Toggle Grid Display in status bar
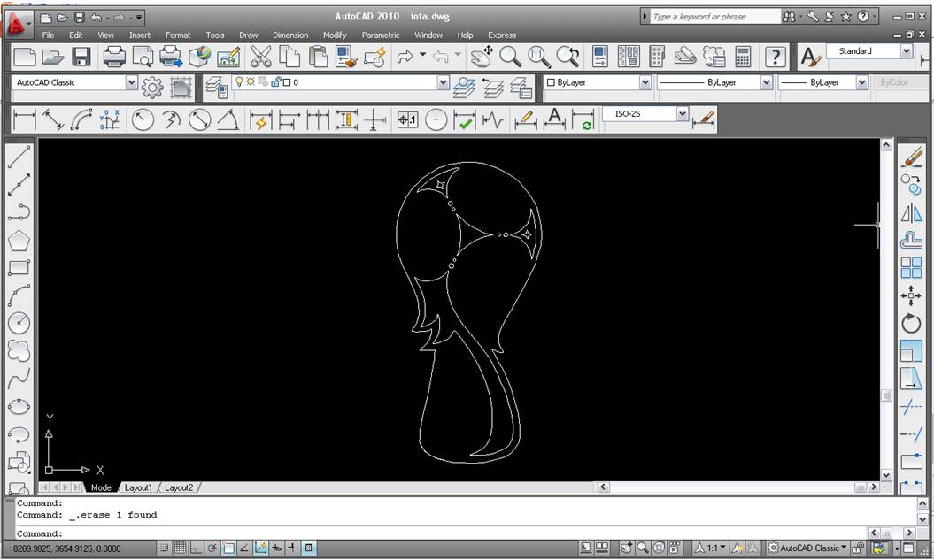This screenshot has height=560, width=934. point(180,548)
